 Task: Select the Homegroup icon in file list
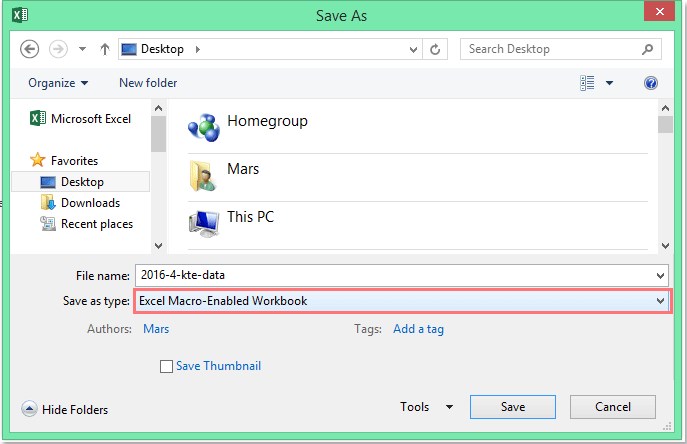click(204, 128)
